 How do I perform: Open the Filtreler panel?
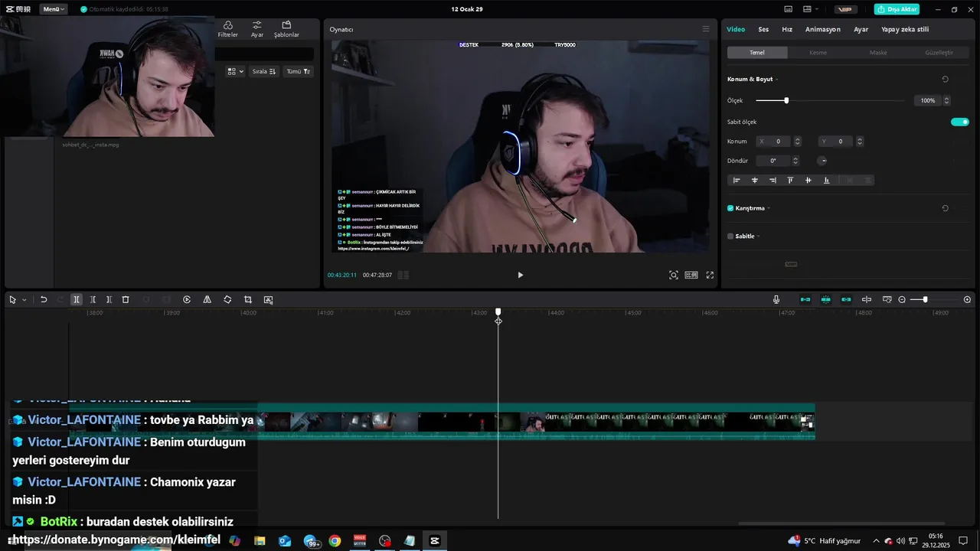pyautogui.click(x=227, y=29)
